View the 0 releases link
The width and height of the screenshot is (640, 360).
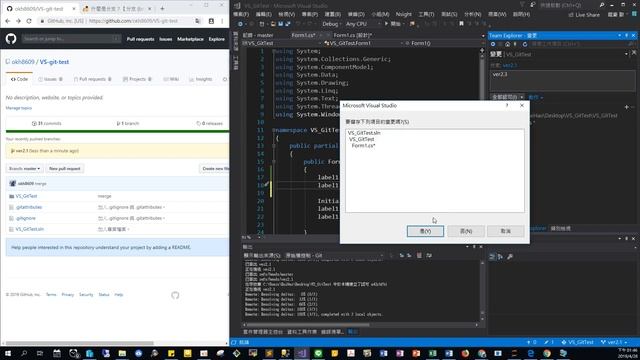[209, 123]
